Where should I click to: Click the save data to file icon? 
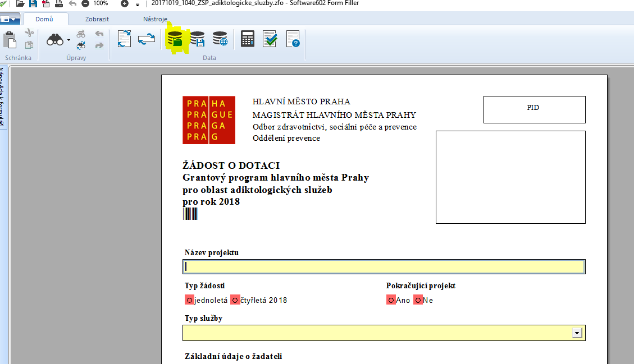pyautogui.click(x=197, y=39)
